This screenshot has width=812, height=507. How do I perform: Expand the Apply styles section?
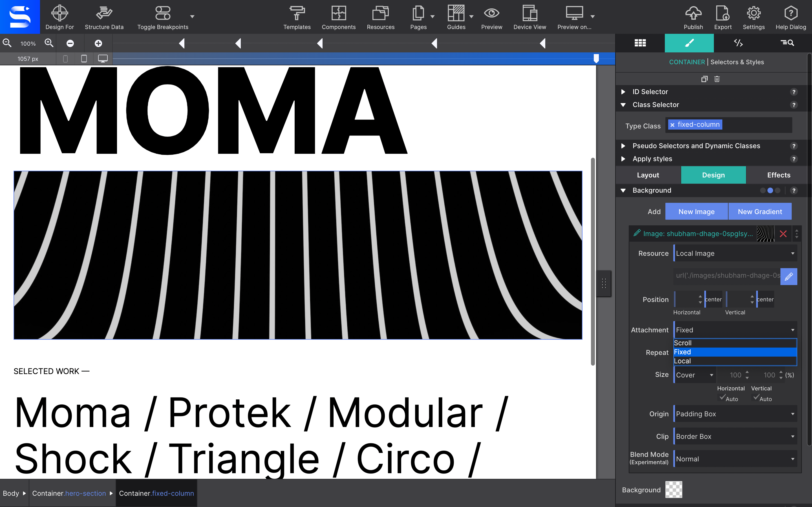click(x=624, y=159)
